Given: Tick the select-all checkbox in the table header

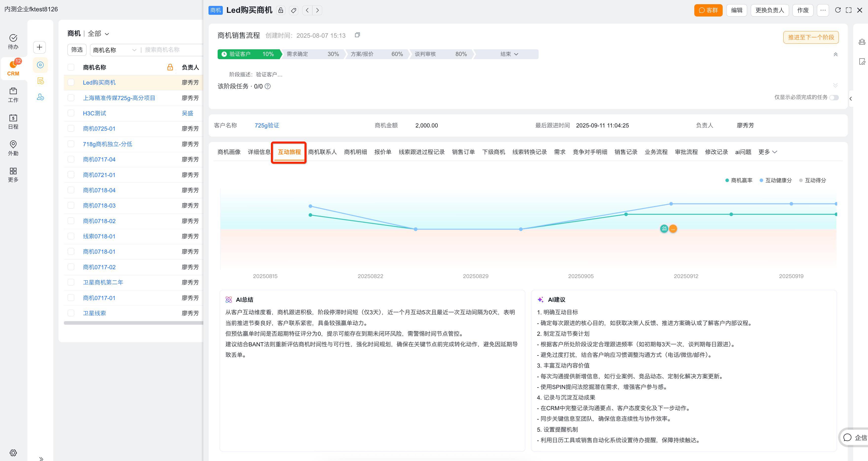Looking at the screenshot, I should (71, 67).
